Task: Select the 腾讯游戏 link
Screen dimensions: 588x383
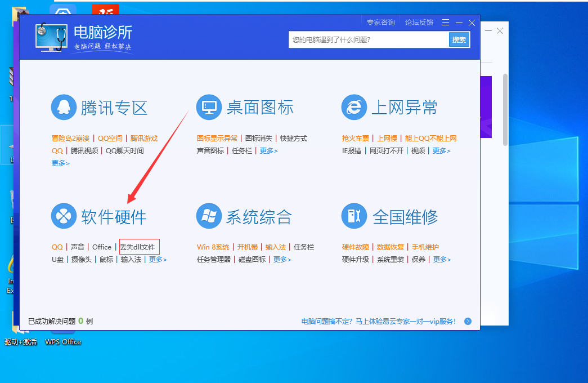Action: pyautogui.click(x=144, y=139)
